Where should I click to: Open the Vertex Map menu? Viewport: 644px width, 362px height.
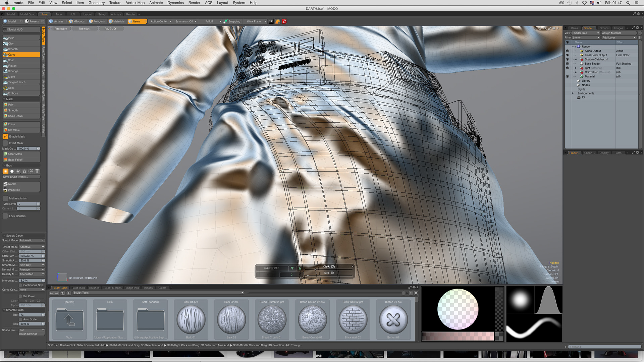coord(135,3)
